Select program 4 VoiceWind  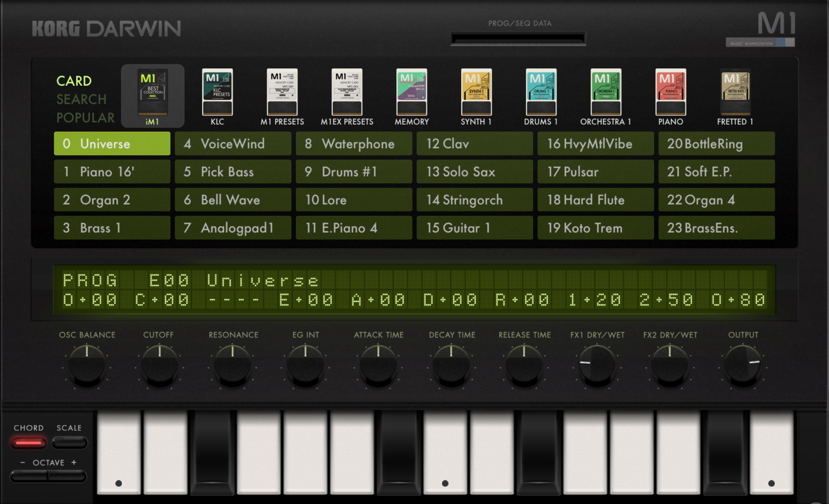[233, 144]
